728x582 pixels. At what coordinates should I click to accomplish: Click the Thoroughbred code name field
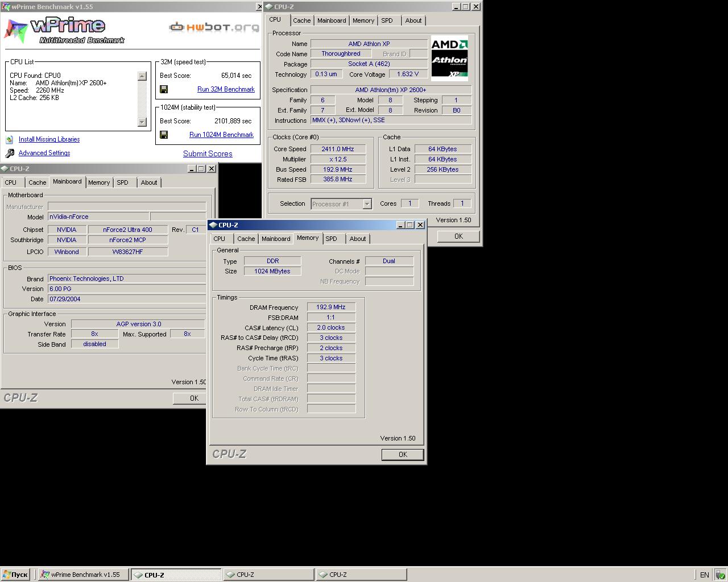point(341,53)
